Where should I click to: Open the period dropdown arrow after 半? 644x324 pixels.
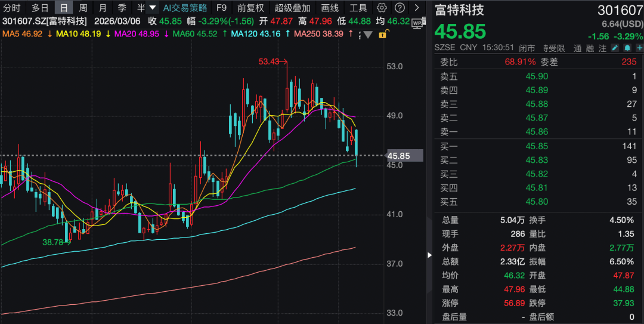153,8
